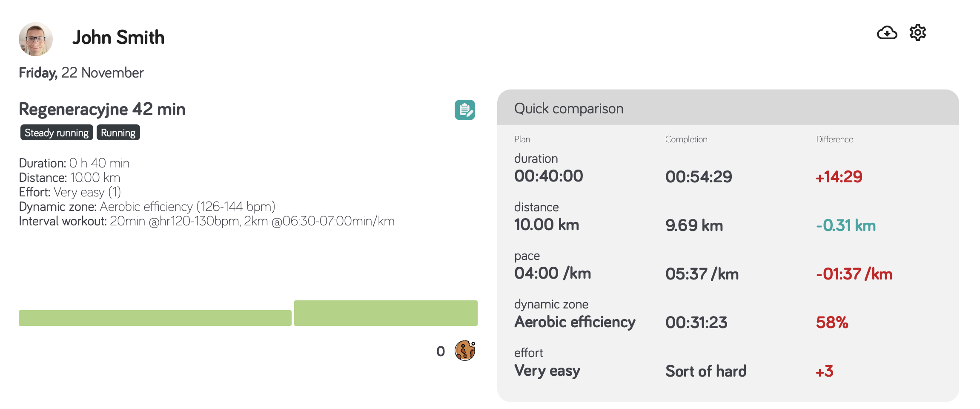This screenshot has height=409, width=980.
Task: Click the 58% dynamic zone value
Action: pos(832,323)
